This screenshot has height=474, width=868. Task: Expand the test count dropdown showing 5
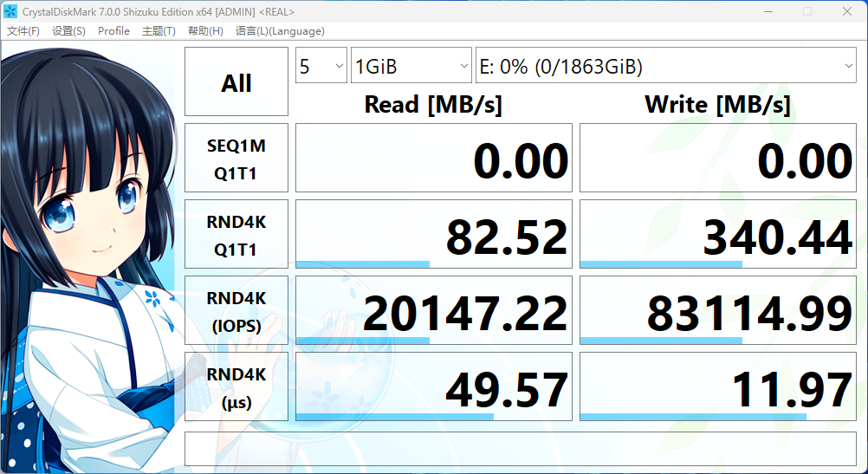point(321,67)
